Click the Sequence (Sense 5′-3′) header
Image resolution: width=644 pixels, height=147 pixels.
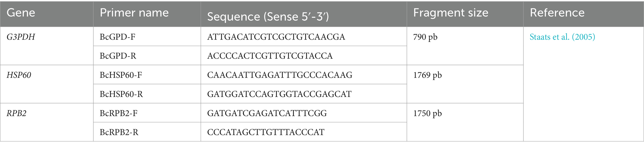point(268,16)
